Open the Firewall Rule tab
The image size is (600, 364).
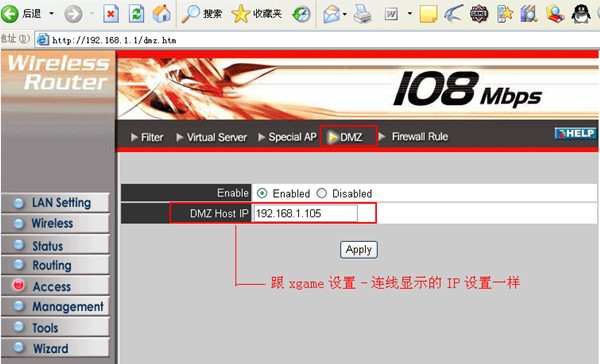(414, 136)
